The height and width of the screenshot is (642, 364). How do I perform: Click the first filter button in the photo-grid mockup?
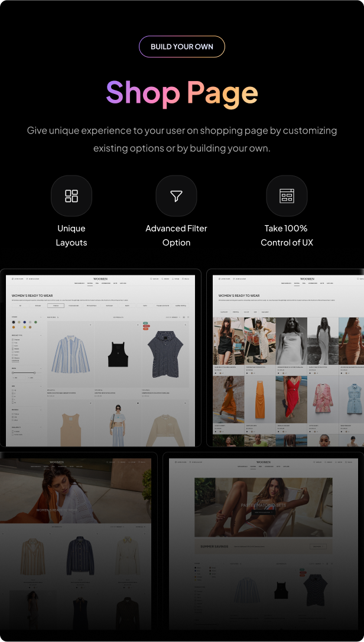pos(224,312)
